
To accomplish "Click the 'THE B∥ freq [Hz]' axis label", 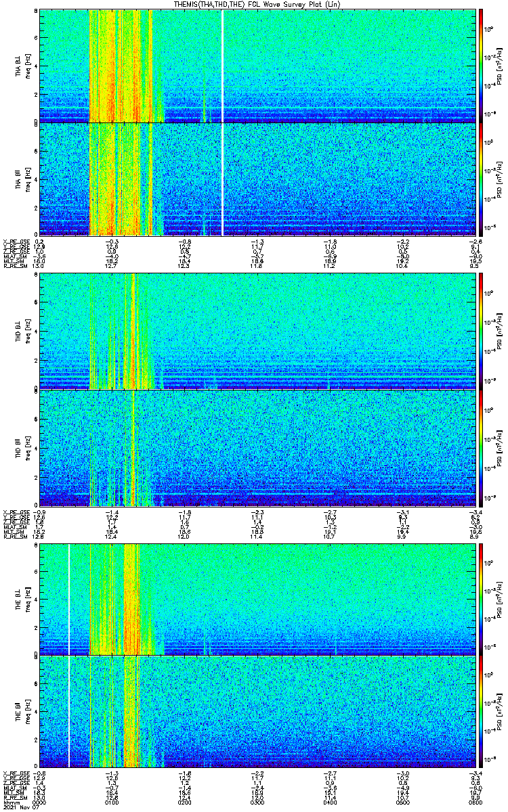I will (23, 713).
